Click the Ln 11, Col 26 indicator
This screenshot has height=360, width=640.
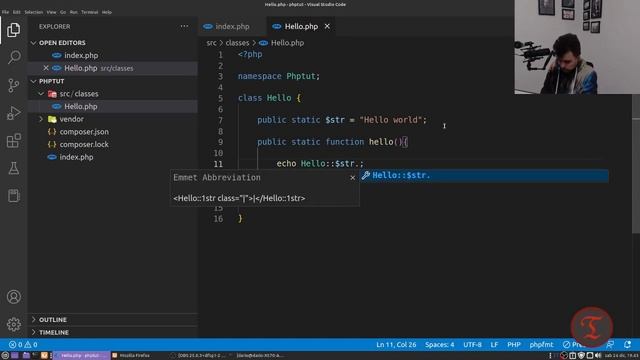pos(396,345)
